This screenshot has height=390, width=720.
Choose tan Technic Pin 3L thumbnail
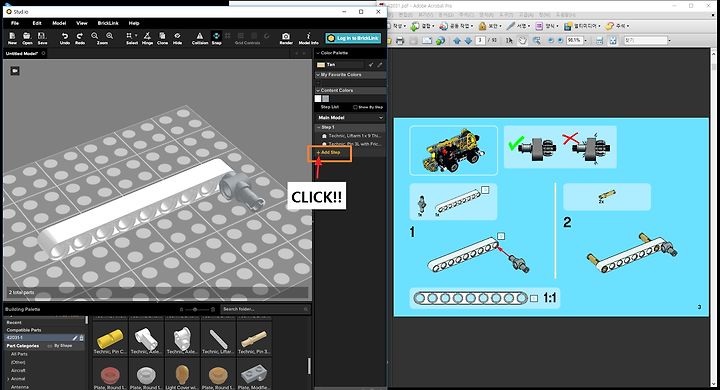click(x=254, y=339)
